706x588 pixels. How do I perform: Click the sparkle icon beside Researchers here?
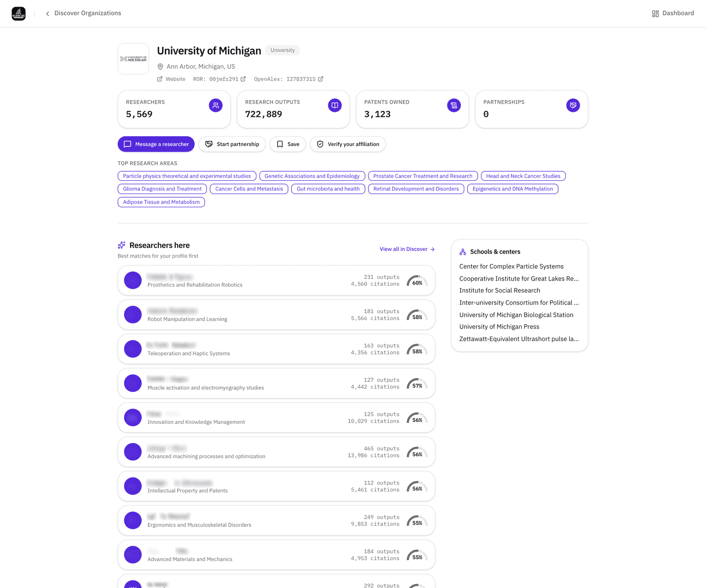(122, 245)
